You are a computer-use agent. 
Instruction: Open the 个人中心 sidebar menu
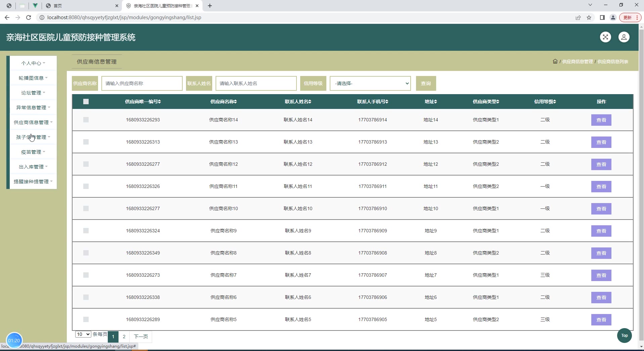click(33, 63)
